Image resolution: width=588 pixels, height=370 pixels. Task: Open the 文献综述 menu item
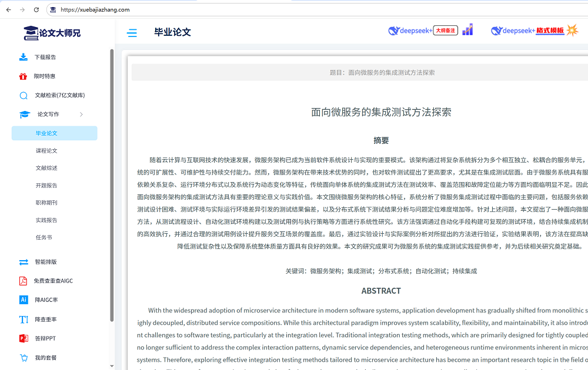(46, 168)
